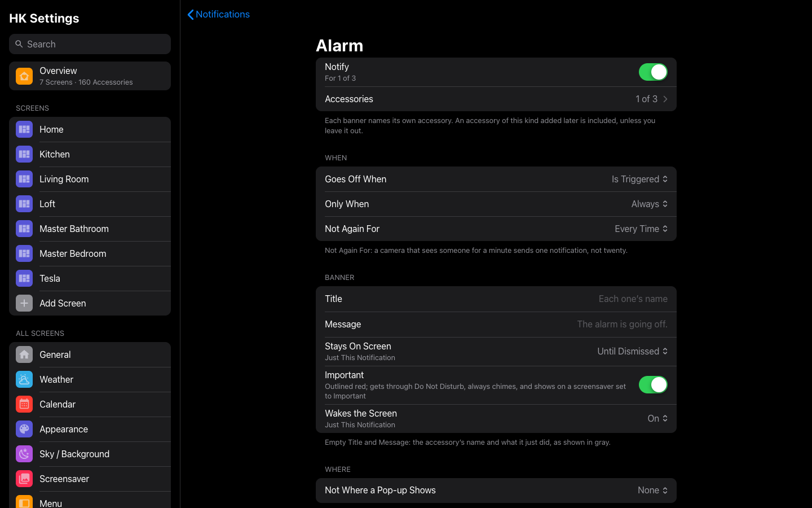
Task: Click the Screensaver icon
Action: tap(24, 479)
